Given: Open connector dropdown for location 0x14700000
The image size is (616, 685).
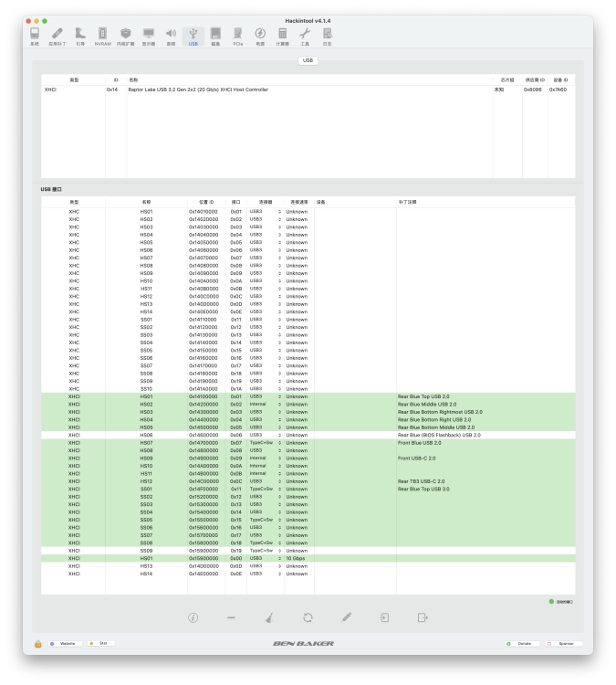Looking at the screenshot, I should [x=266, y=443].
